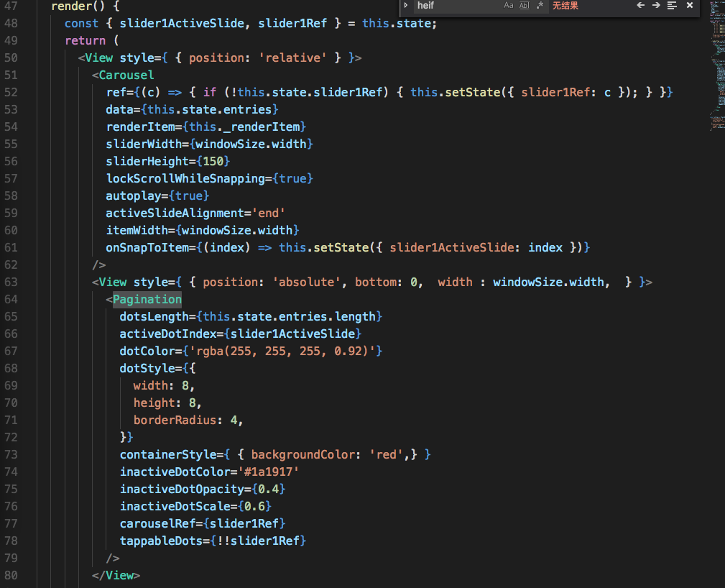Click the 'render()' method name
This screenshot has width=725, height=588.
coord(78,6)
